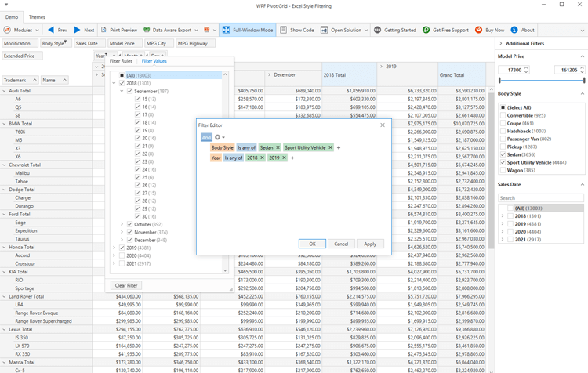Click the Clear Filter button

(x=126, y=285)
